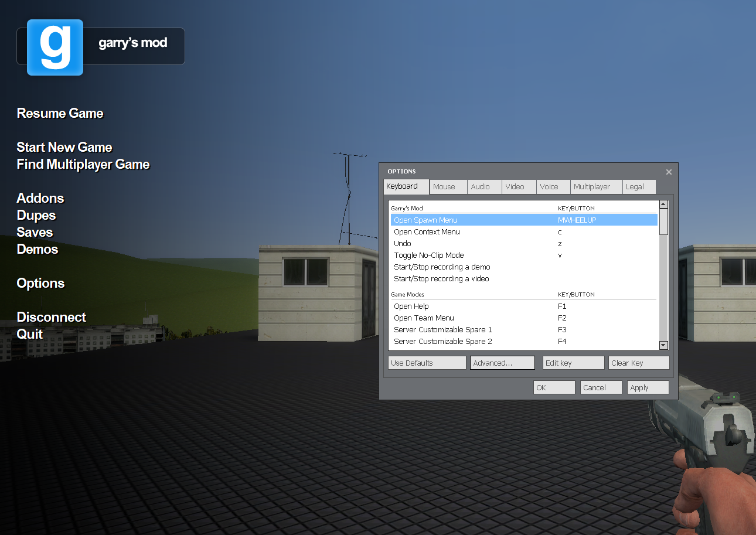
Task: Cancel the Options dialog
Action: pos(601,387)
